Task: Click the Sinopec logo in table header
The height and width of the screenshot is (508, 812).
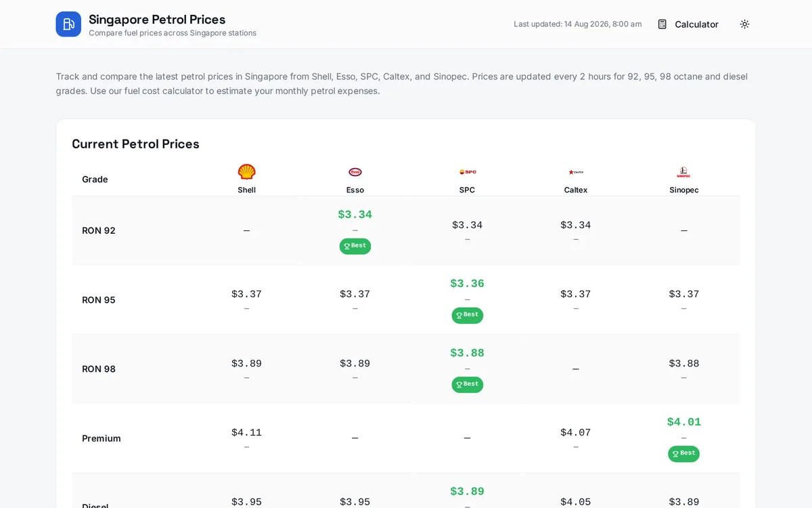Action: click(684, 172)
